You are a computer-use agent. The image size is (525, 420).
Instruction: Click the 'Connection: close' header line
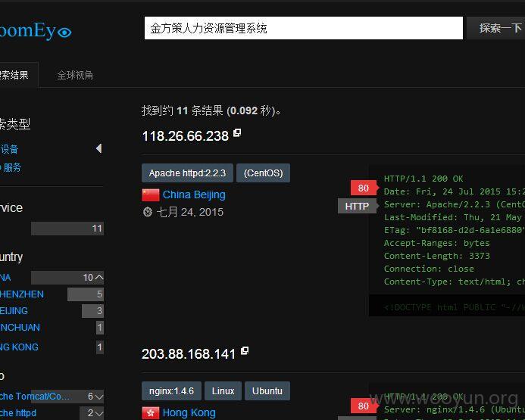point(429,269)
